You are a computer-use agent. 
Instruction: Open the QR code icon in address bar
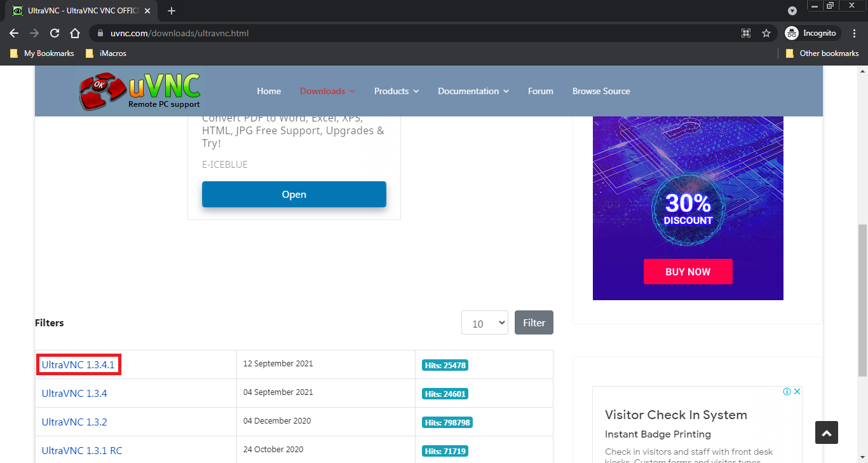(746, 33)
